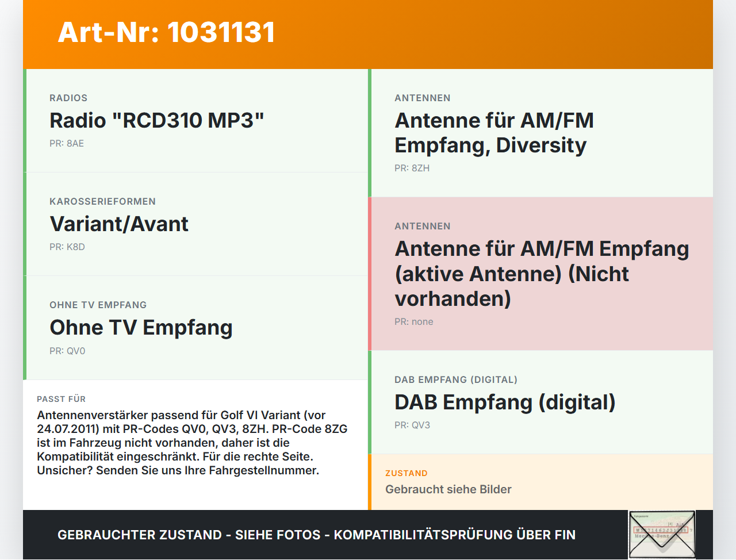Image resolution: width=736 pixels, height=560 pixels.
Task: Select the "Variant/Avant" body style title
Action: pyautogui.click(x=119, y=224)
